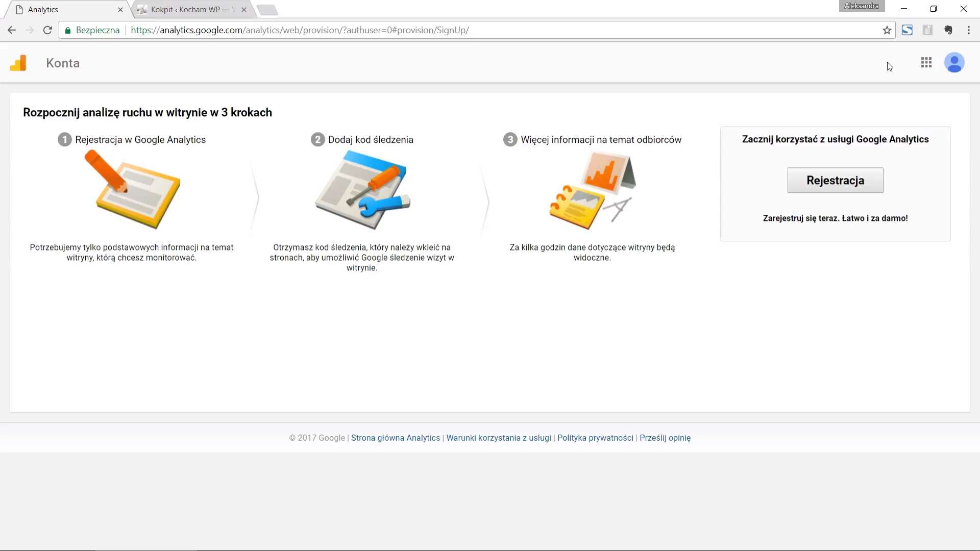Image resolution: width=980 pixels, height=551 pixels.
Task: Restore down the Chrome window
Action: pyautogui.click(x=934, y=9)
